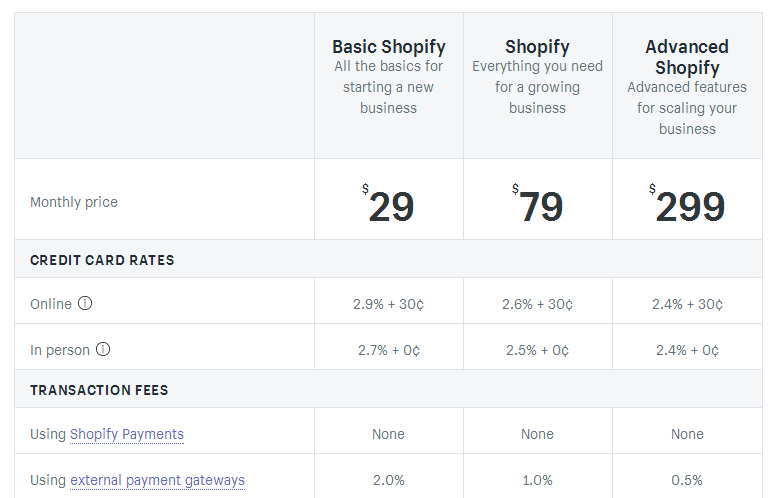Open the Shopify Payments link
777x498 pixels.
(x=127, y=434)
